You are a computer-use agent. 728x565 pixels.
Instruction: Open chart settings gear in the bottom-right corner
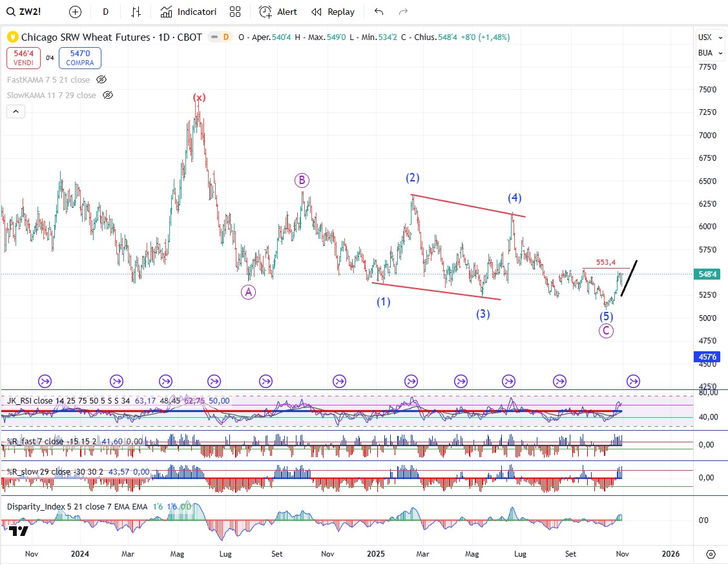point(711,554)
